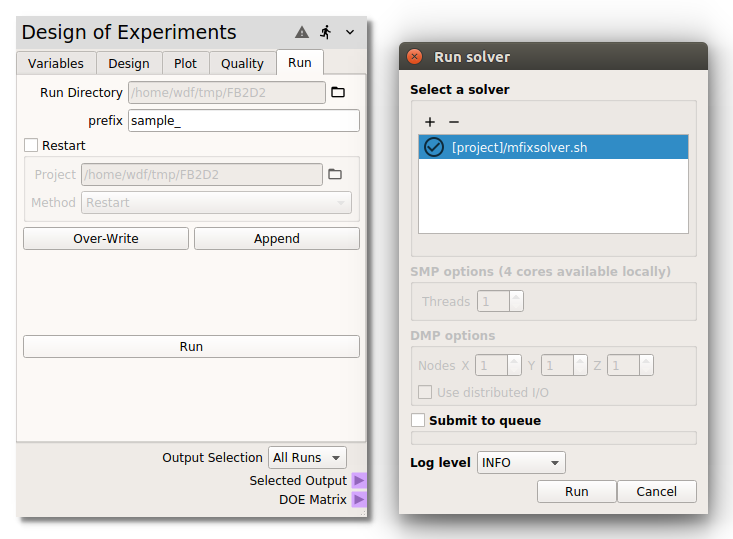Browse for Run Directory folder
The width and height of the screenshot is (733, 539).
338,93
